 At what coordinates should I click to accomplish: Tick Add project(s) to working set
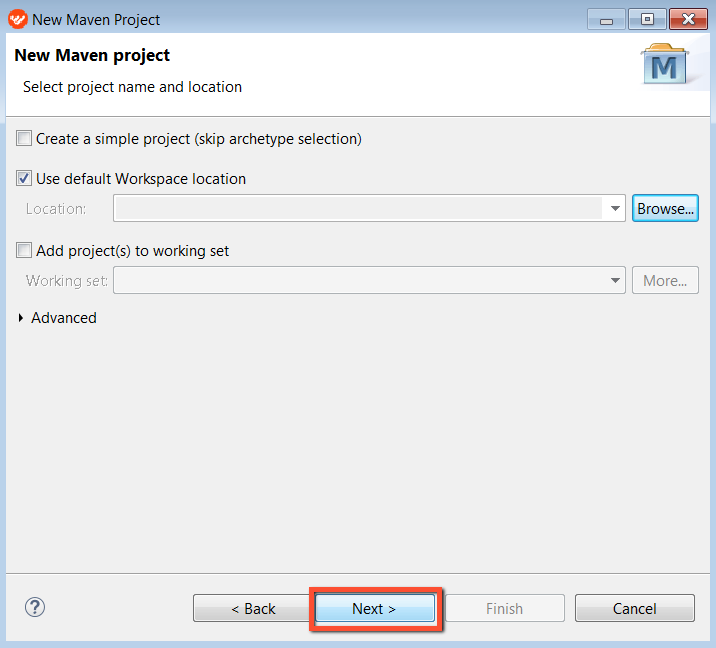click(x=24, y=250)
